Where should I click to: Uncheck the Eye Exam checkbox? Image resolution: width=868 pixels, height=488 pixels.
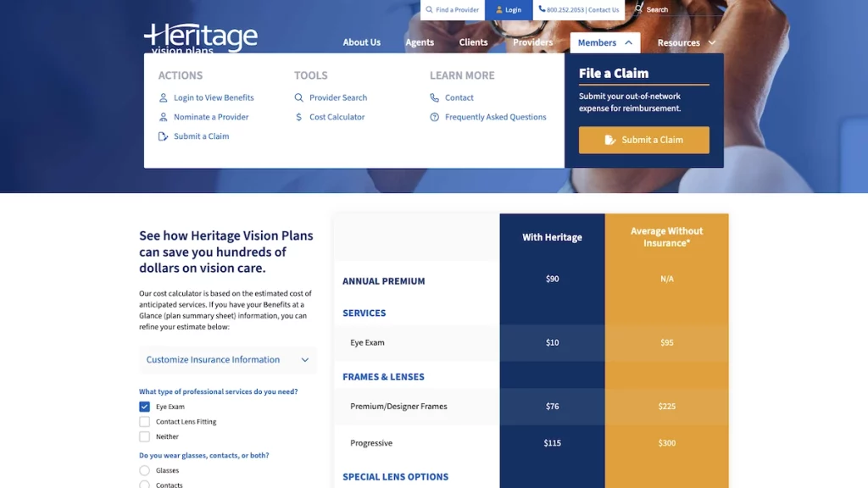tap(144, 407)
